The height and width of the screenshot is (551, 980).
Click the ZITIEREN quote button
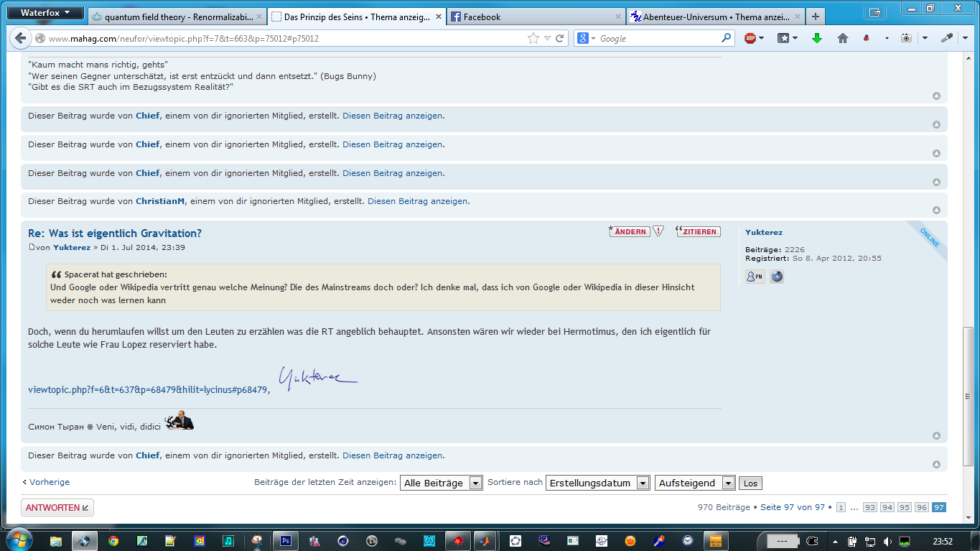click(698, 231)
